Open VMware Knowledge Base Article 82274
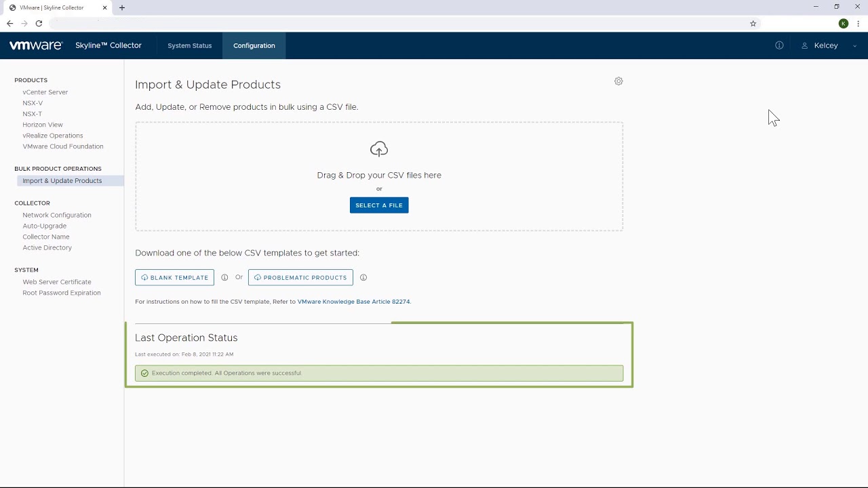Viewport: 868px width, 488px height. coord(354,302)
